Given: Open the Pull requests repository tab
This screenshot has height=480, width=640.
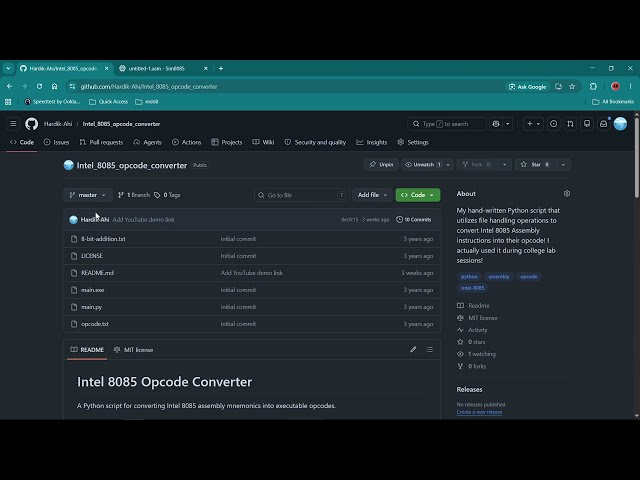Looking at the screenshot, I should tap(101, 142).
